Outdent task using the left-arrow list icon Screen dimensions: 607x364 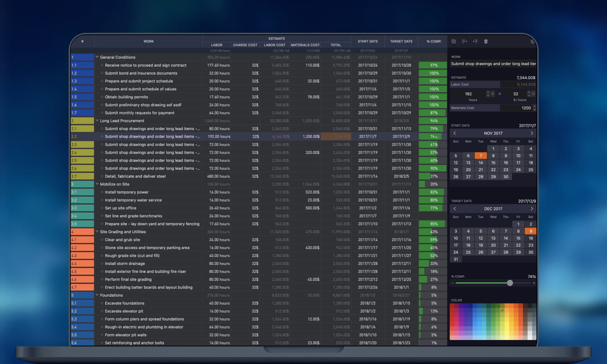[x=464, y=41]
